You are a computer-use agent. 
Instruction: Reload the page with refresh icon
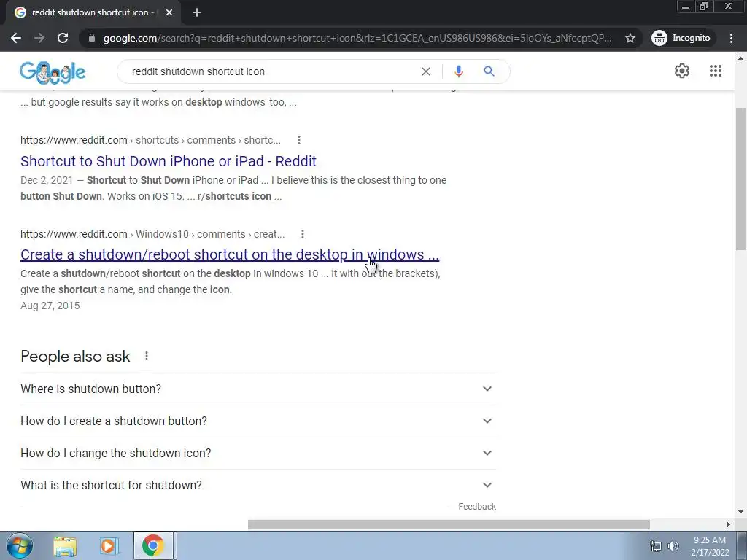[63, 38]
